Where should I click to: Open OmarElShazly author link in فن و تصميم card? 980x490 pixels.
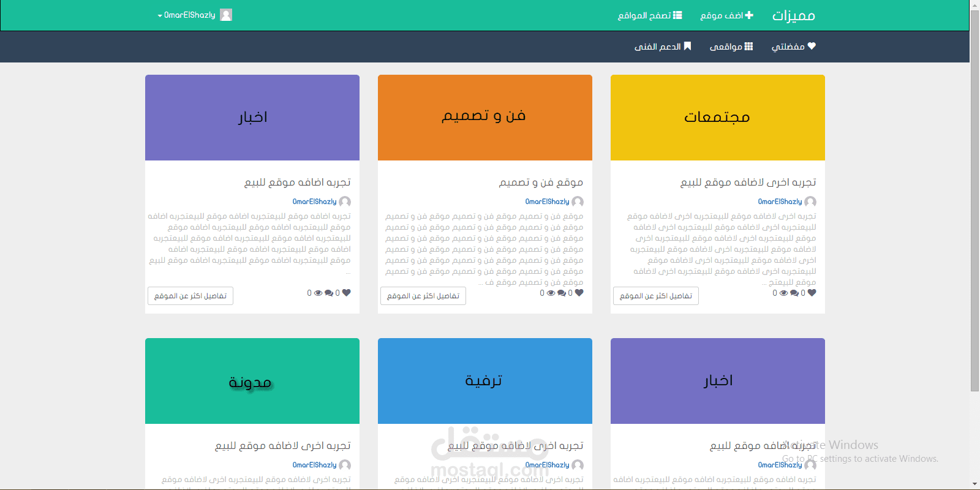pyautogui.click(x=547, y=202)
